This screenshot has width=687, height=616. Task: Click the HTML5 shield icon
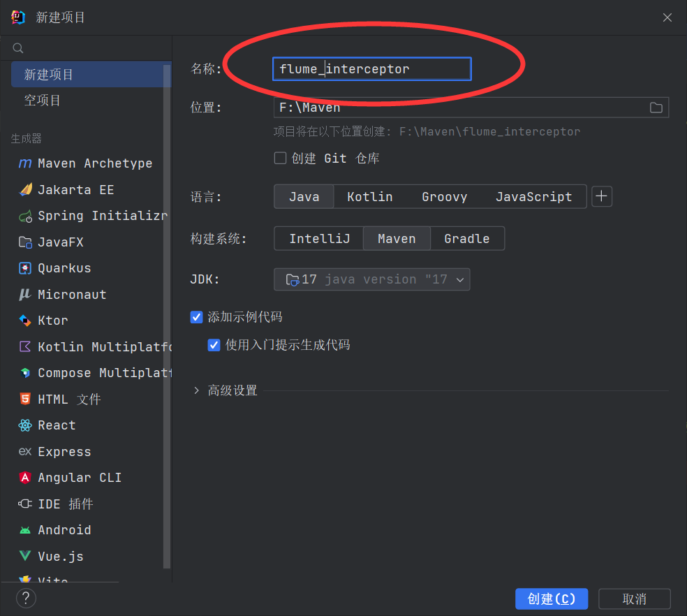(x=25, y=399)
